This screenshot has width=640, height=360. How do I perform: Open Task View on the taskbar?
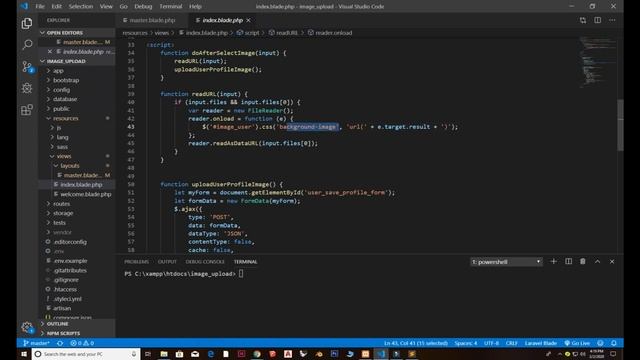148,354
